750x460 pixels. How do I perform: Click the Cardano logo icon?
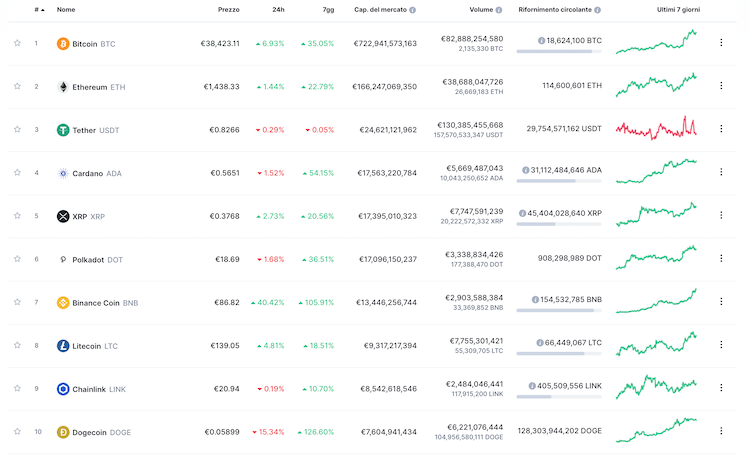point(63,173)
